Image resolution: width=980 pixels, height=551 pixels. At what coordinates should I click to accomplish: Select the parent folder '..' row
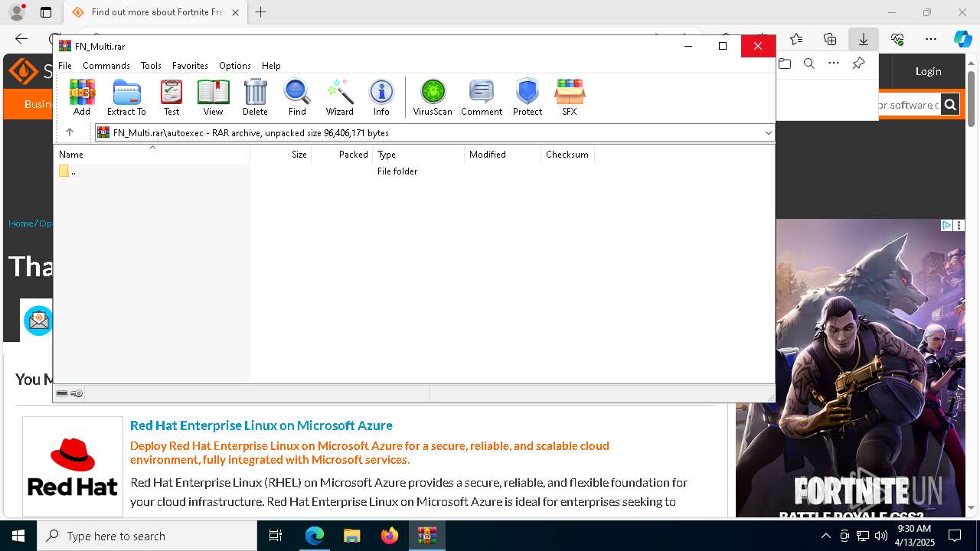(152, 171)
